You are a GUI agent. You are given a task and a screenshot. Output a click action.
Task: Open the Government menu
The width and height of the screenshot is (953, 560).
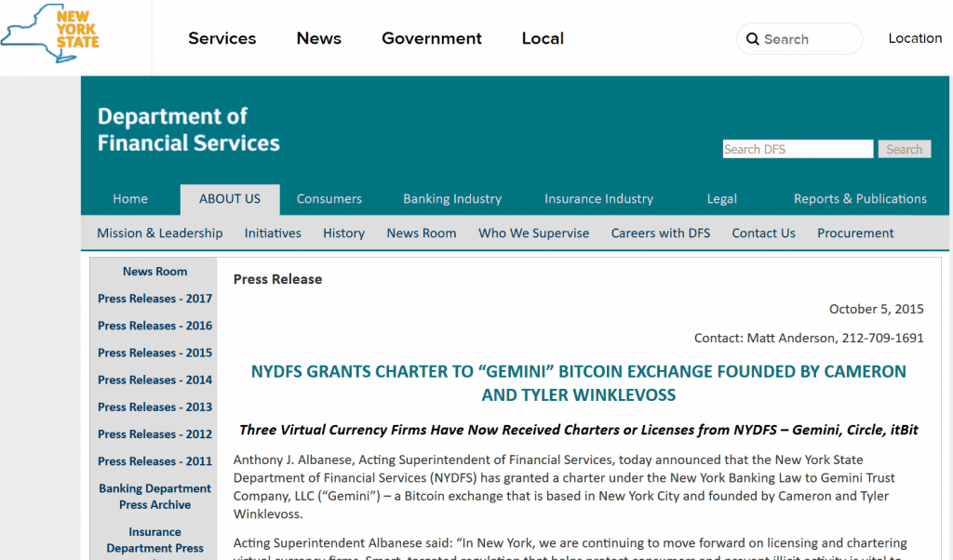click(x=432, y=38)
